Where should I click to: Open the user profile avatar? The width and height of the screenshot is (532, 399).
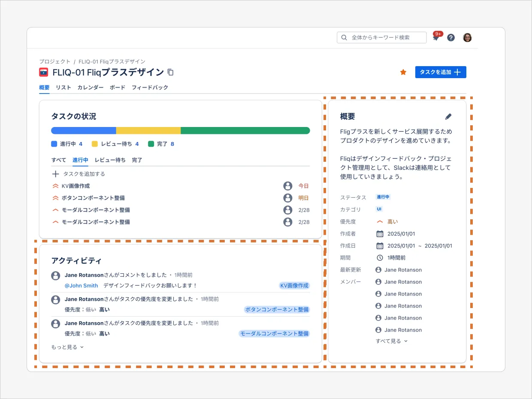click(467, 37)
